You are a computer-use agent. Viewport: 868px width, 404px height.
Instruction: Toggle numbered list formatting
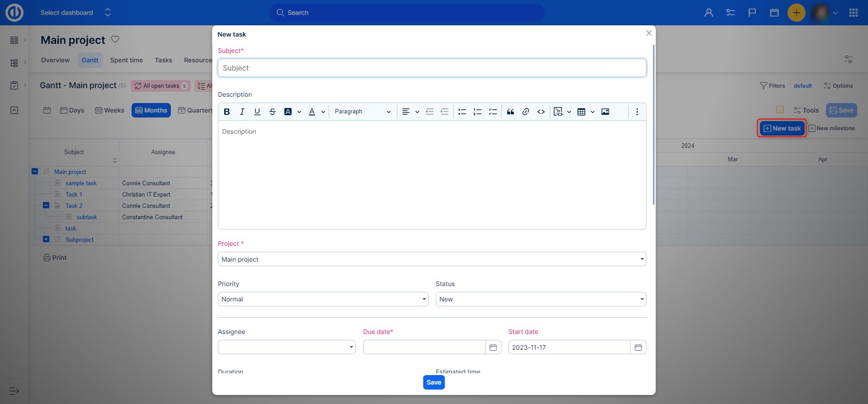(x=477, y=112)
